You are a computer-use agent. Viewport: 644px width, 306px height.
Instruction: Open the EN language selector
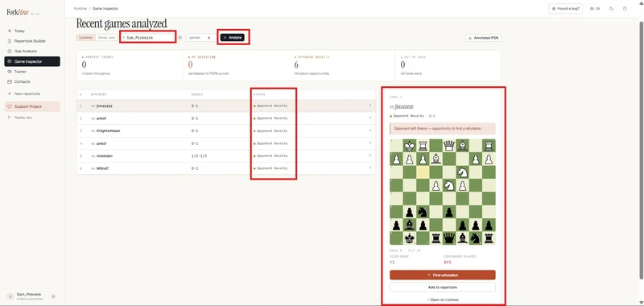click(x=595, y=8)
